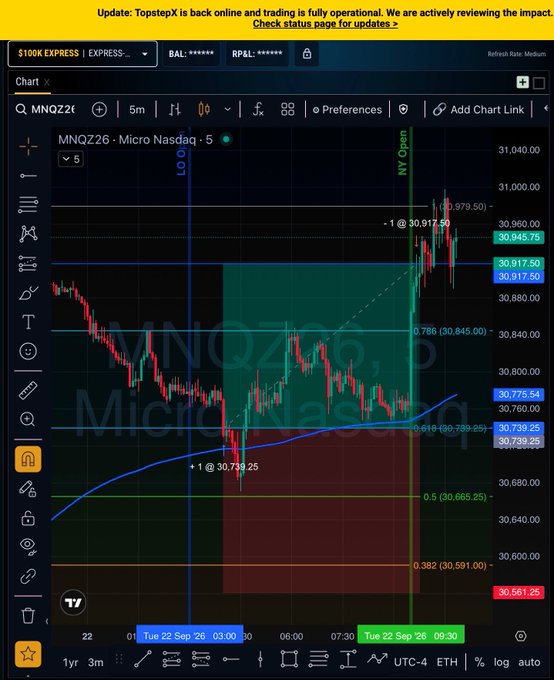Screen dimensions: 554x680
Task: Toggle percent scale mode
Action: click(479, 662)
